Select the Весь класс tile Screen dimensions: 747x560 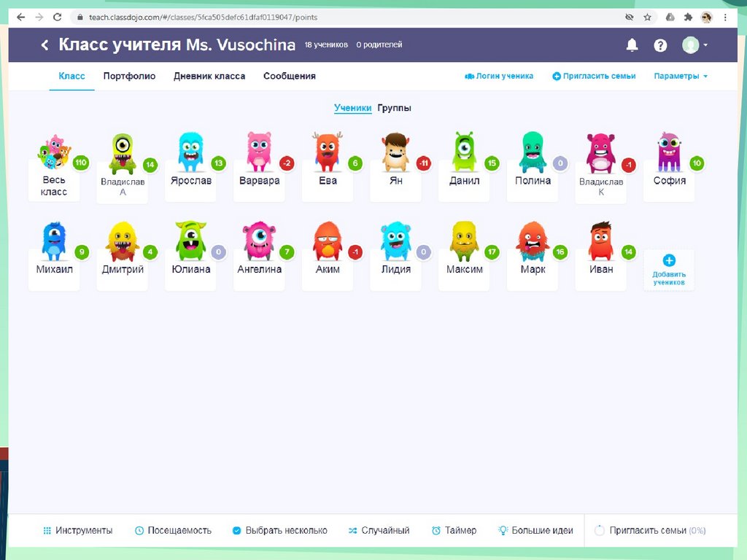pos(54,167)
